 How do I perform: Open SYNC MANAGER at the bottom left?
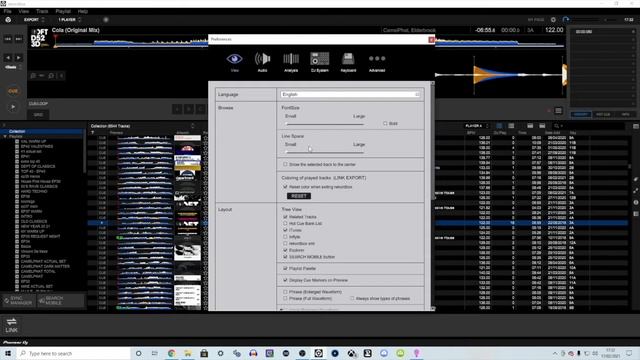click(x=18, y=301)
